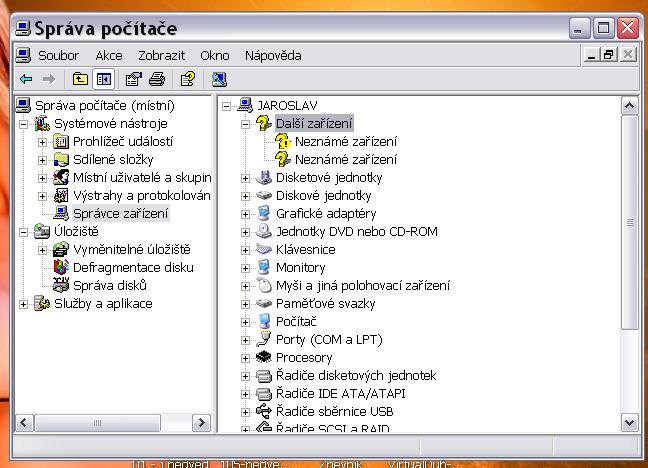Click the vertical scrollbar down arrow
Screen dimensions: 648x468
tap(630, 423)
